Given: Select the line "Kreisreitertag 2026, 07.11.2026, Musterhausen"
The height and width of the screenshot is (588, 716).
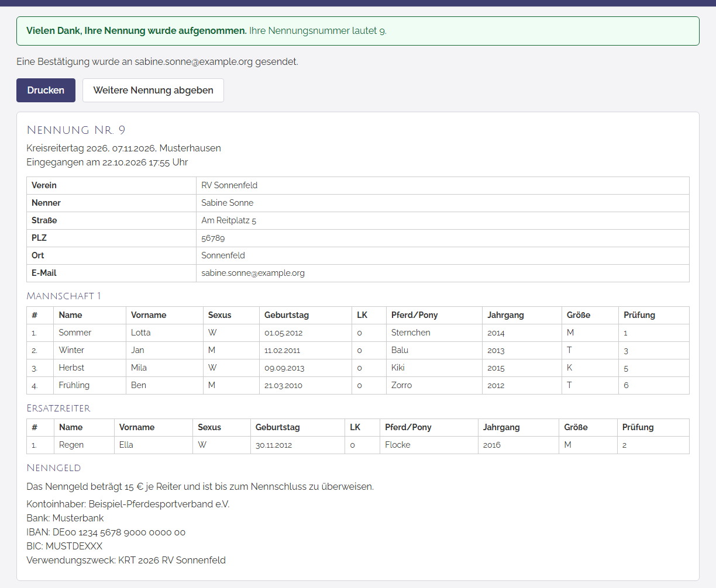Looking at the screenshot, I should (x=123, y=148).
